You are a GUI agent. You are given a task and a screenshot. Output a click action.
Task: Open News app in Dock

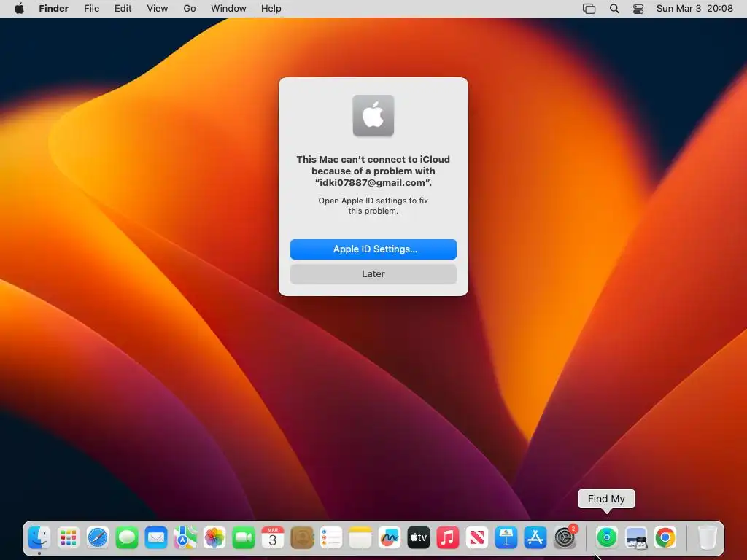coord(477,537)
